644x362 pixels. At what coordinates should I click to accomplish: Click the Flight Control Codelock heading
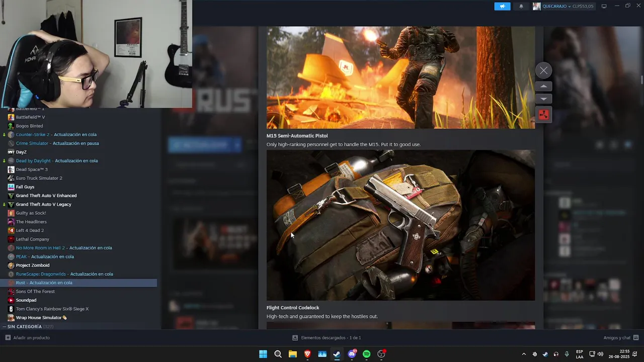(293, 308)
